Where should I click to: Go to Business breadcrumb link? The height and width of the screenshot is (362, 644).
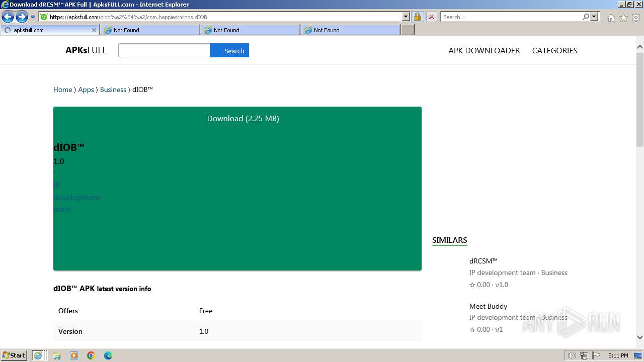(x=113, y=89)
